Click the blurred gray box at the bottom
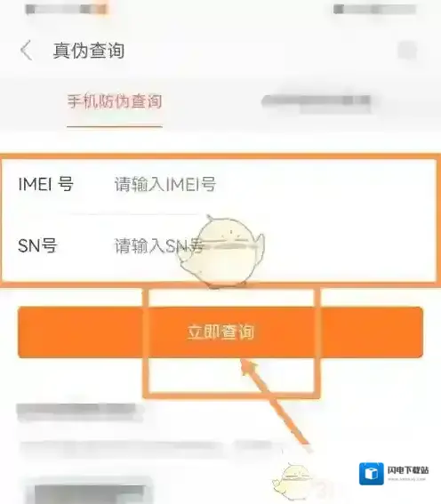Image resolution: width=441 pixels, height=504 pixels. [89, 492]
